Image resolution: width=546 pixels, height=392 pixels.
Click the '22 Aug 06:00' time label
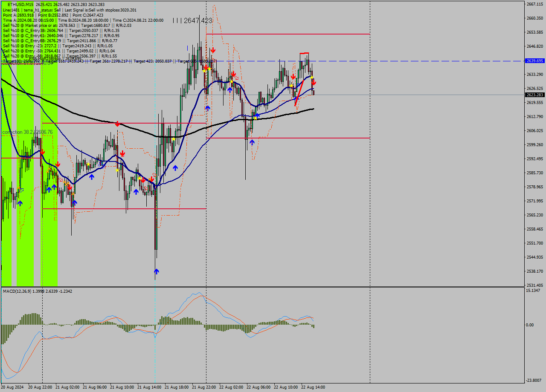coord(258,387)
